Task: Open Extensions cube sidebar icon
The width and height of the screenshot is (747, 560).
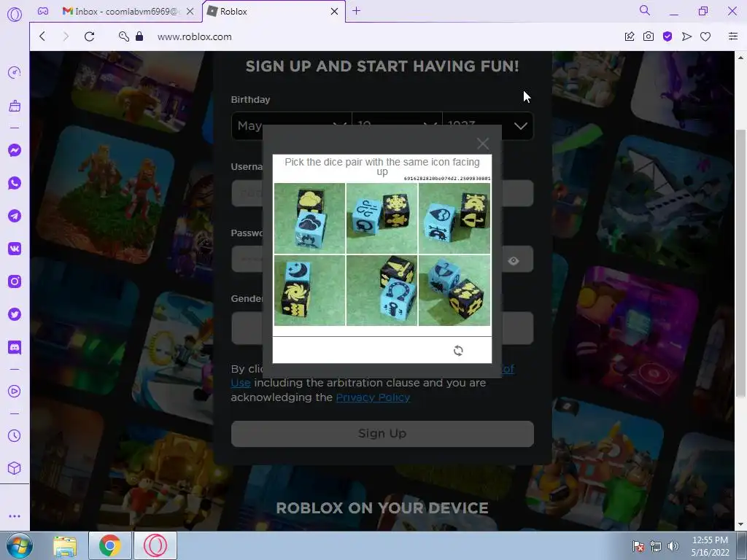Action: coord(15,469)
